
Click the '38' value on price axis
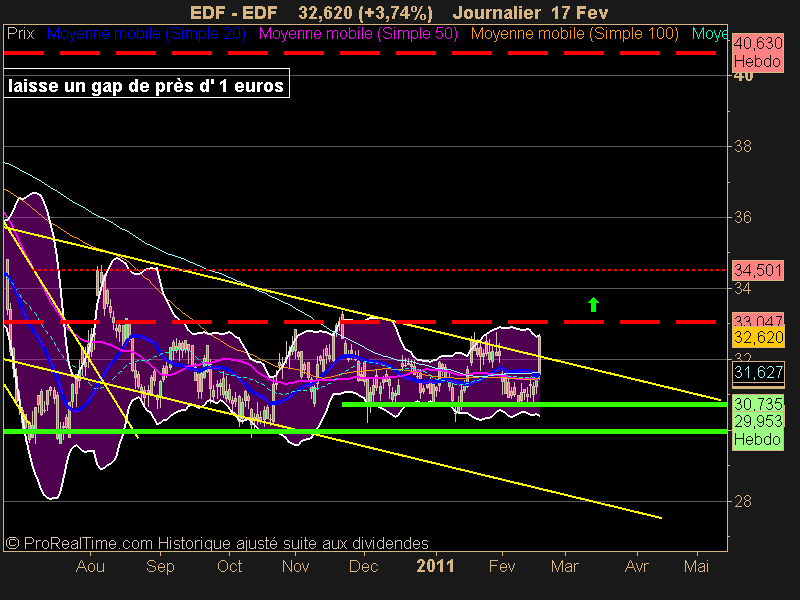click(743, 147)
